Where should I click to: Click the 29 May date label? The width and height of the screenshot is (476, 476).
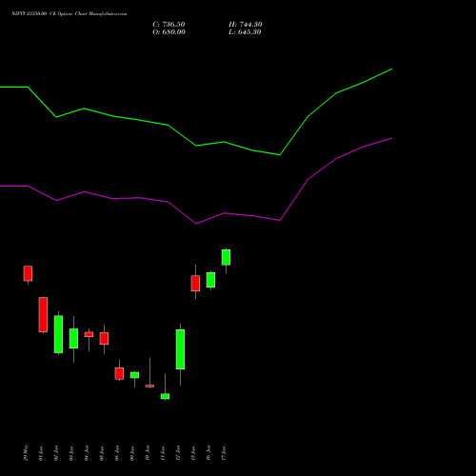pos(26,453)
